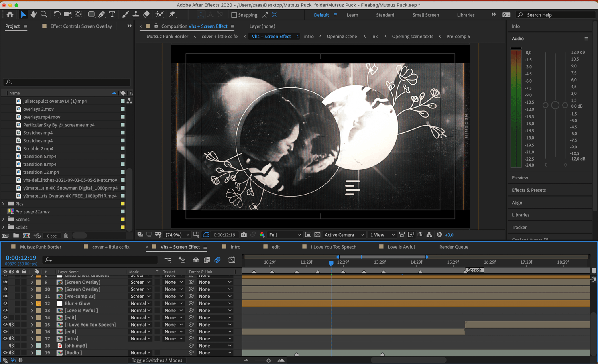The width and height of the screenshot is (598, 364).
Task: Click the Take Snapshot camera icon
Action: [244, 235]
